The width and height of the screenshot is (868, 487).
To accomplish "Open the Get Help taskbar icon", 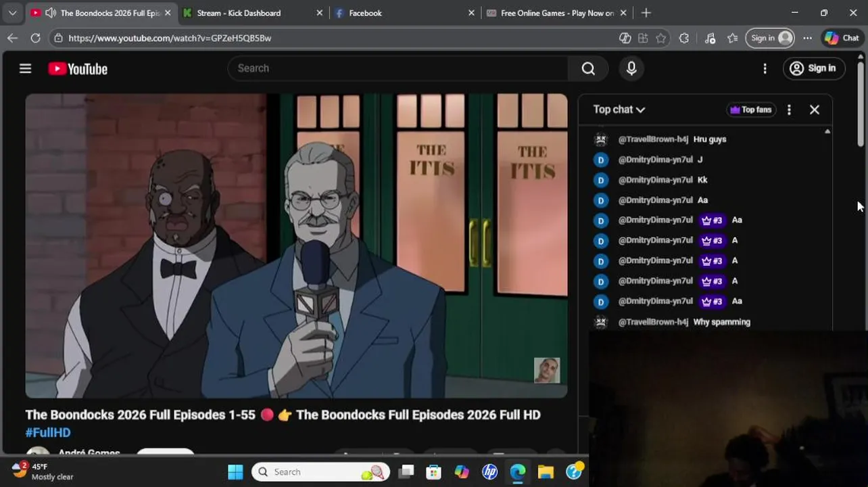I will (x=574, y=472).
